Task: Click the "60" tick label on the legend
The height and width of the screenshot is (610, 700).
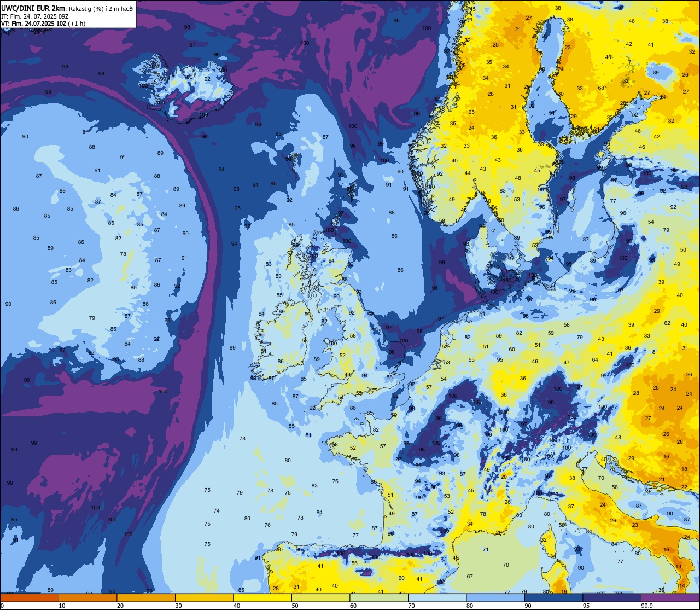Action: click(x=353, y=606)
